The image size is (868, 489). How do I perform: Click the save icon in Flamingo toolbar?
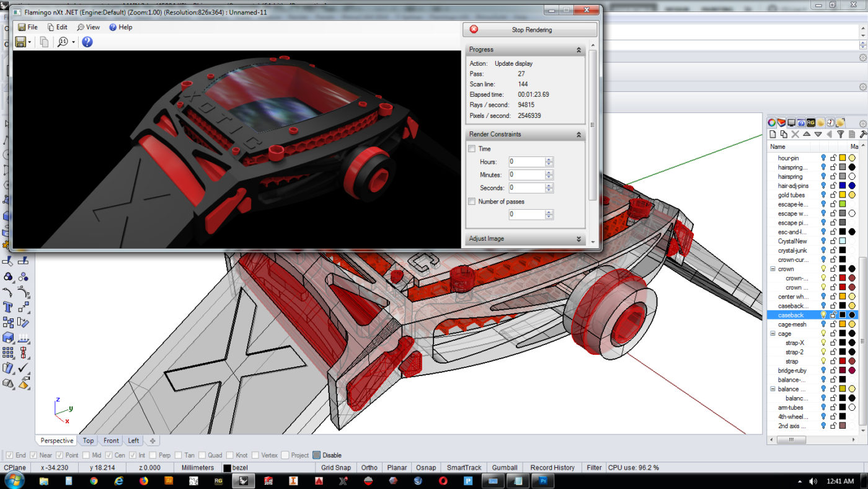point(20,42)
